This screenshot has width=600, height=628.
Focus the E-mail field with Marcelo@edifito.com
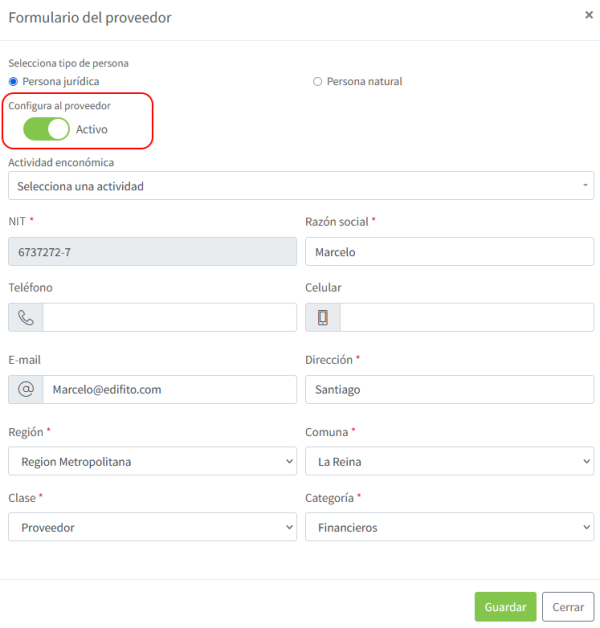tap(170, 389)
